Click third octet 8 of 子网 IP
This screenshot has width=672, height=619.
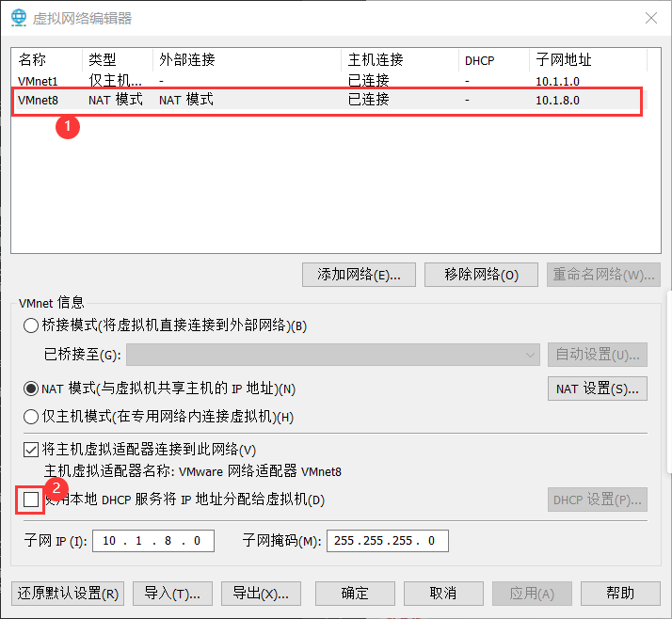tap(168, 541)
